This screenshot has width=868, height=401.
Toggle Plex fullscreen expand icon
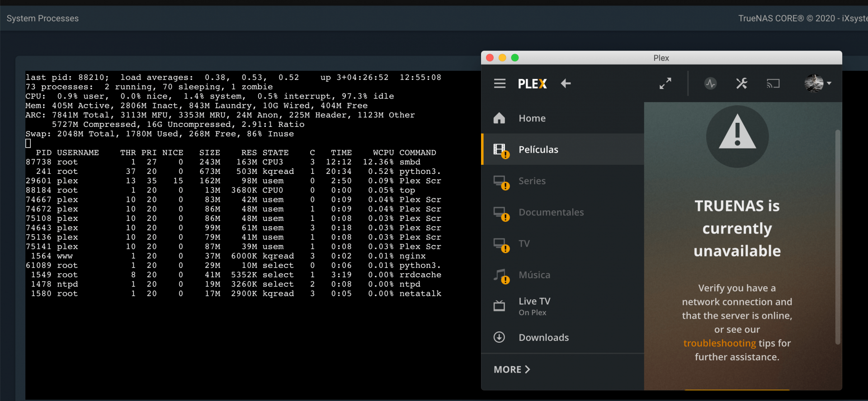665,84
